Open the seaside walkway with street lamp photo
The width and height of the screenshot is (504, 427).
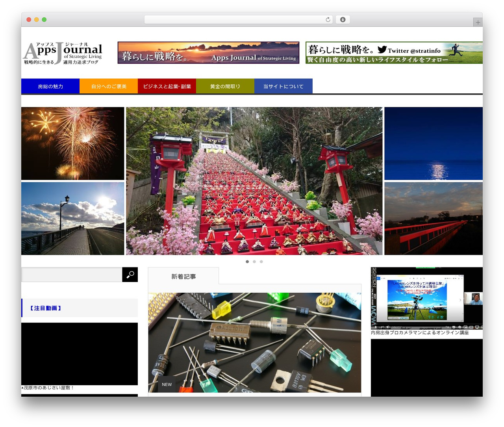pyautogui.click(x=73, y=219)
